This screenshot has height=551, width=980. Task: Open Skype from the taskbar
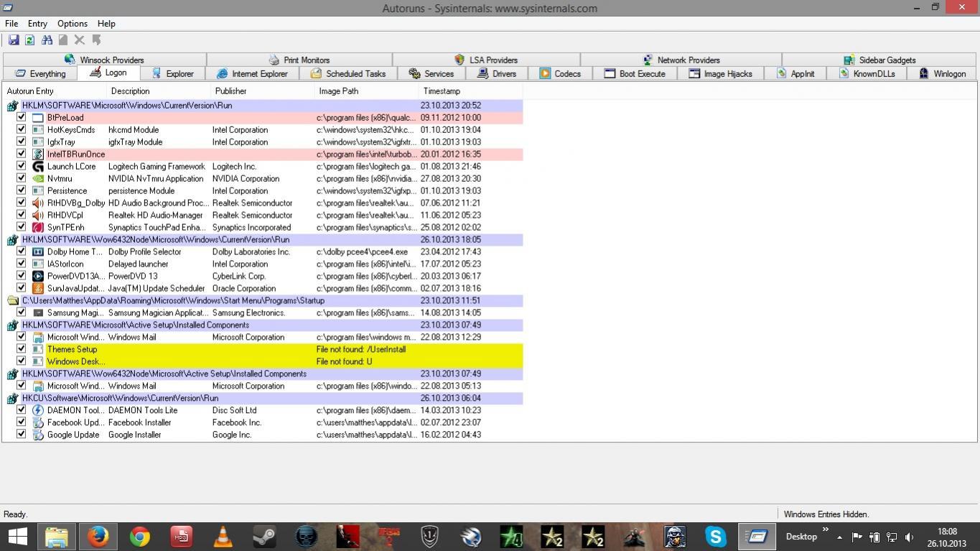[715, 537]
